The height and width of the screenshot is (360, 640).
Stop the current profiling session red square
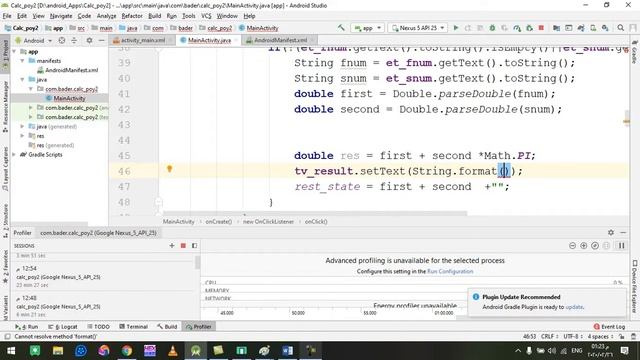point(183,245)
